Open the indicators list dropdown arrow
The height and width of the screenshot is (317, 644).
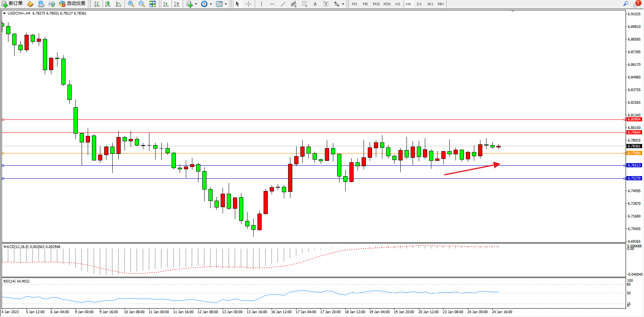(x=196, y=4)
